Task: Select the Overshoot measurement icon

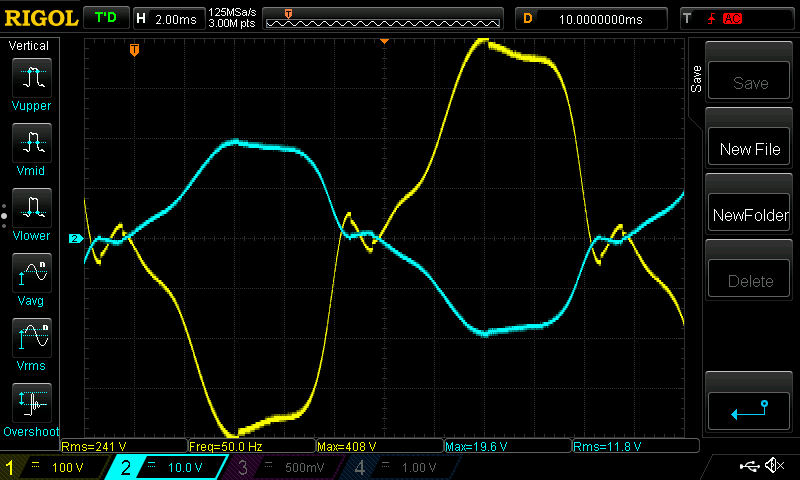Action: tap(32, 403)
